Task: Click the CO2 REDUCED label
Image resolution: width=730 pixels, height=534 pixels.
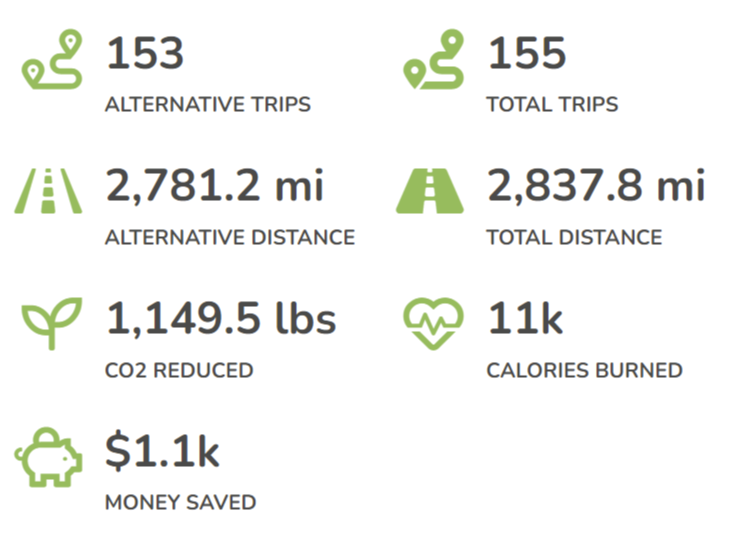Action: point(179,371)
